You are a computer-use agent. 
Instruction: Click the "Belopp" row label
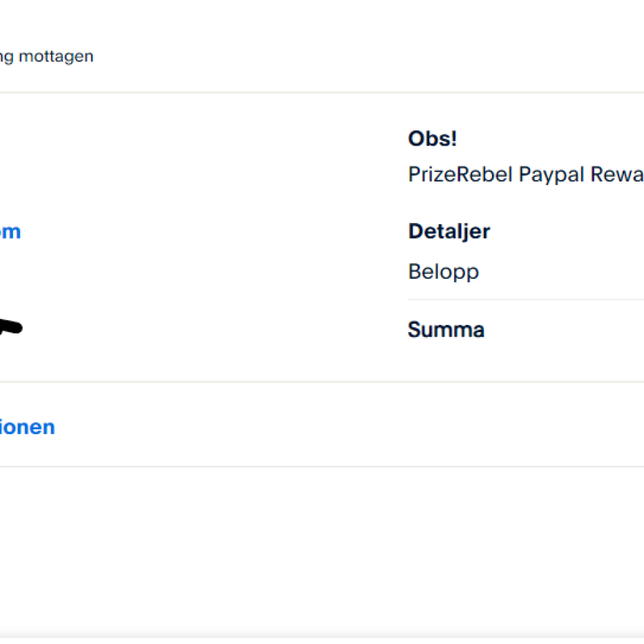pos(443,271)
